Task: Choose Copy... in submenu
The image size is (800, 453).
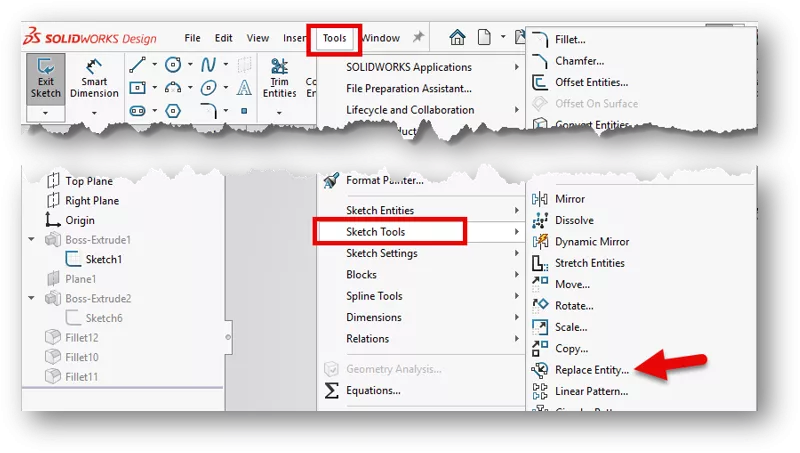Action: pyautogui.click(x=571, y=348)
